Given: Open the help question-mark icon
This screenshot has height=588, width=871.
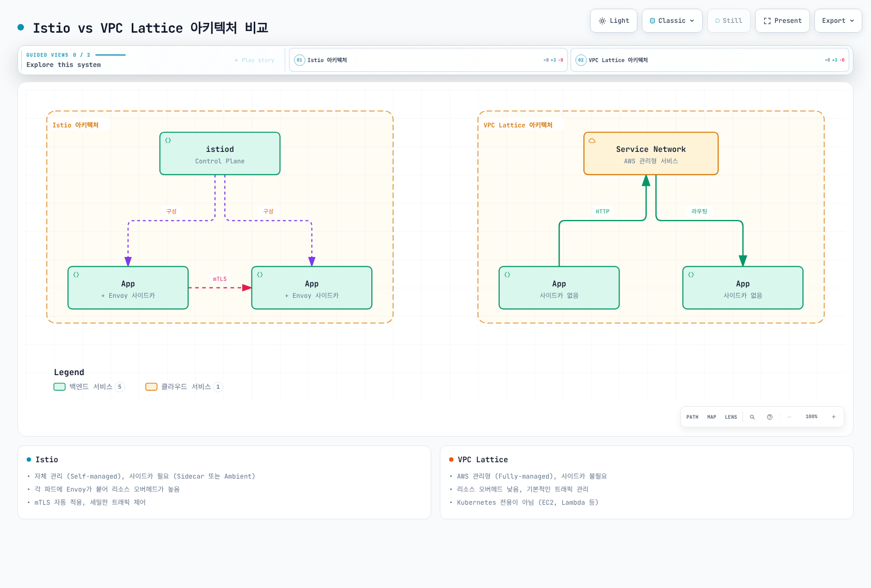Looking at the screenshot, I should (770, 417).
